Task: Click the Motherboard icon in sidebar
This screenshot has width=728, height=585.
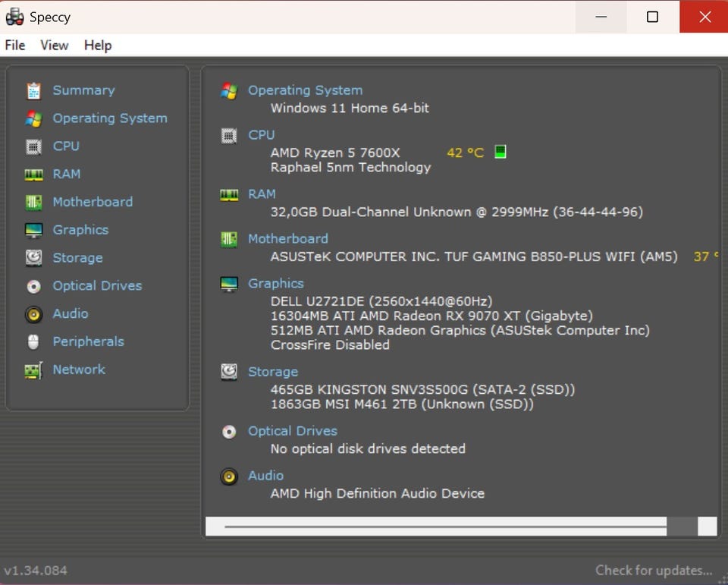Action: tap(33, 202)
